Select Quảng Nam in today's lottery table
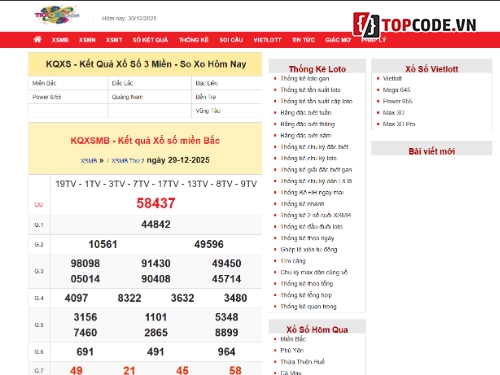 [127, 97]
